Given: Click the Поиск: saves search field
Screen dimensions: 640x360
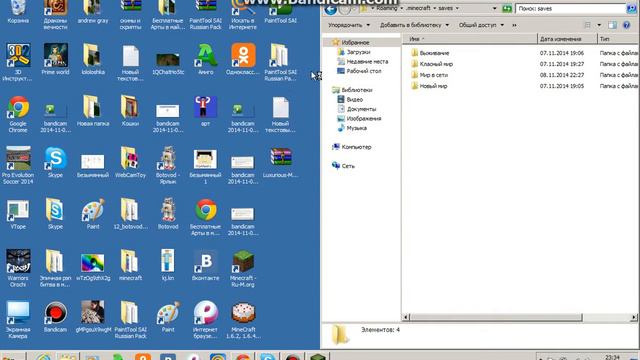Looking at the screenshot, I should pos(570,8).
